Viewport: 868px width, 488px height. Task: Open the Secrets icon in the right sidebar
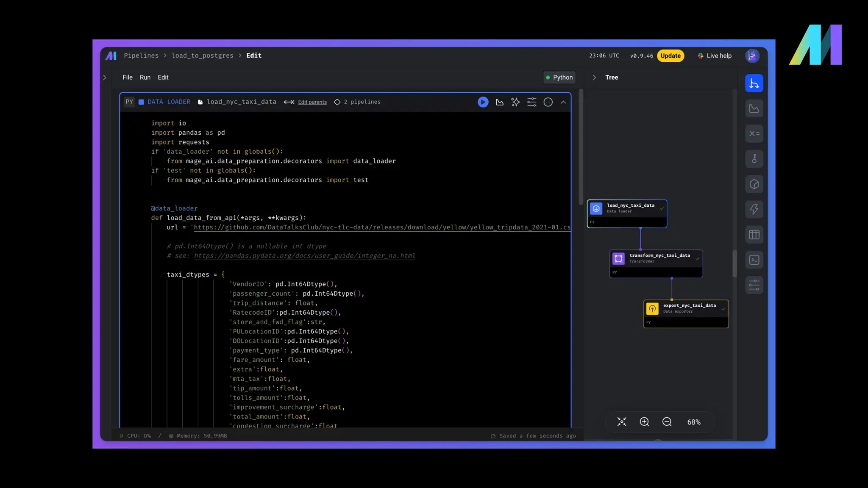point(754,159)
